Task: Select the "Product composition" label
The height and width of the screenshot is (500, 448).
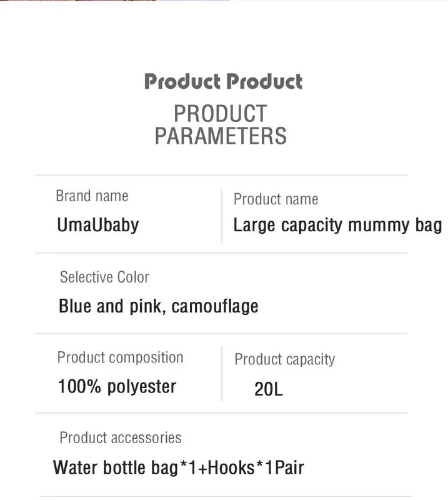Action: pos(120,357)
